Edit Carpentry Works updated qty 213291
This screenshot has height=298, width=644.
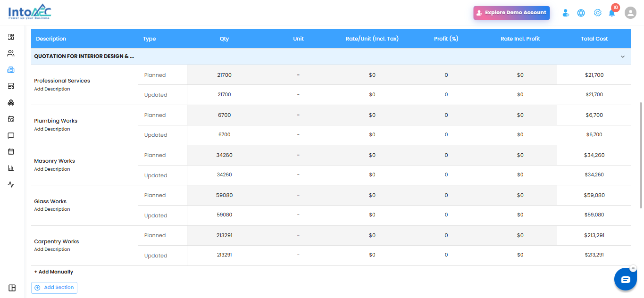[x=225, y=255]
